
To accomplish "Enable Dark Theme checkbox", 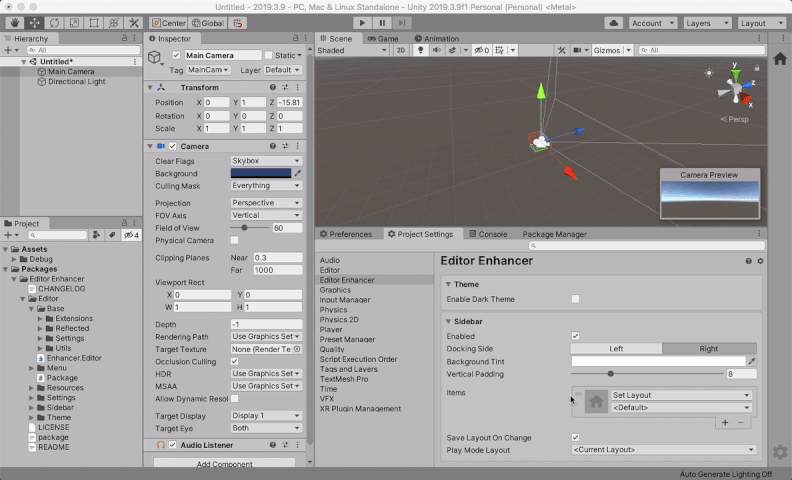I will point(575,299).
